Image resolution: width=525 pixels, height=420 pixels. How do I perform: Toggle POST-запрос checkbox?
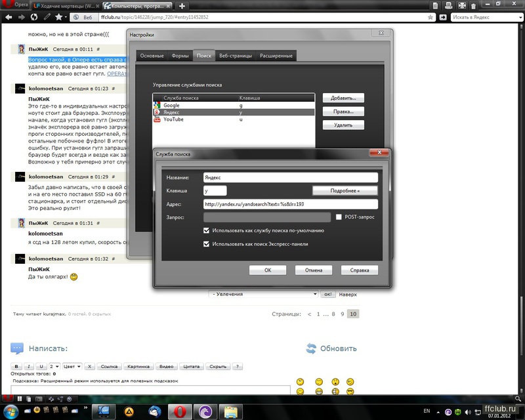(x=339, y=217)
